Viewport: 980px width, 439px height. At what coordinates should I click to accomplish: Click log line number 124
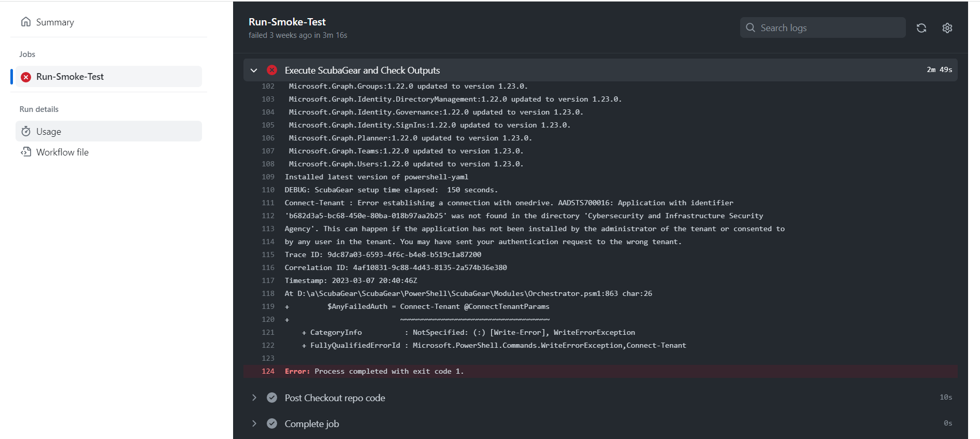268,371
